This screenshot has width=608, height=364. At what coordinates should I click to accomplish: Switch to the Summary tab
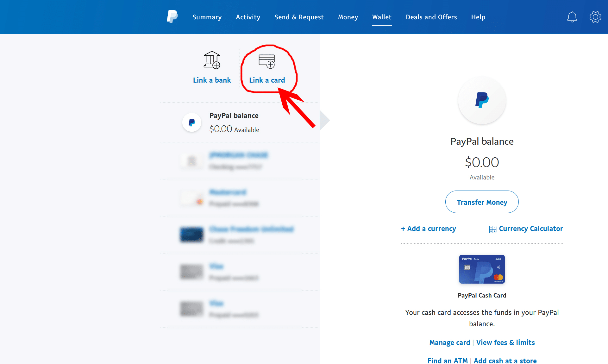point(207,17)
